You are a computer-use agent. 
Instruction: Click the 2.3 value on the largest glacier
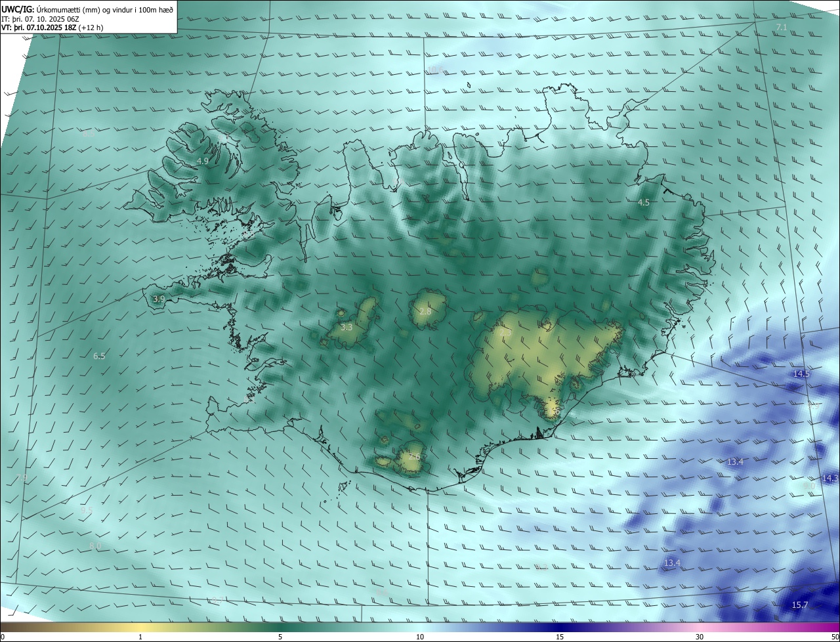coord(505,333)
